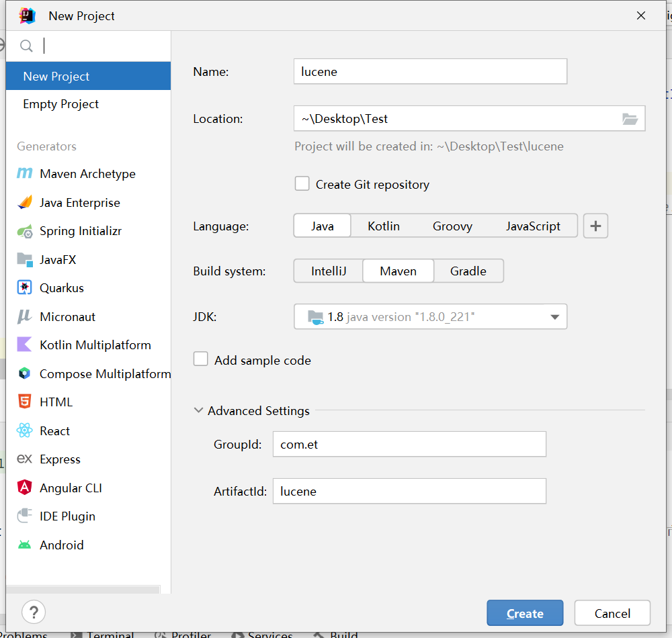
Task: Click the GroupId text field
Action: (409, 444)
